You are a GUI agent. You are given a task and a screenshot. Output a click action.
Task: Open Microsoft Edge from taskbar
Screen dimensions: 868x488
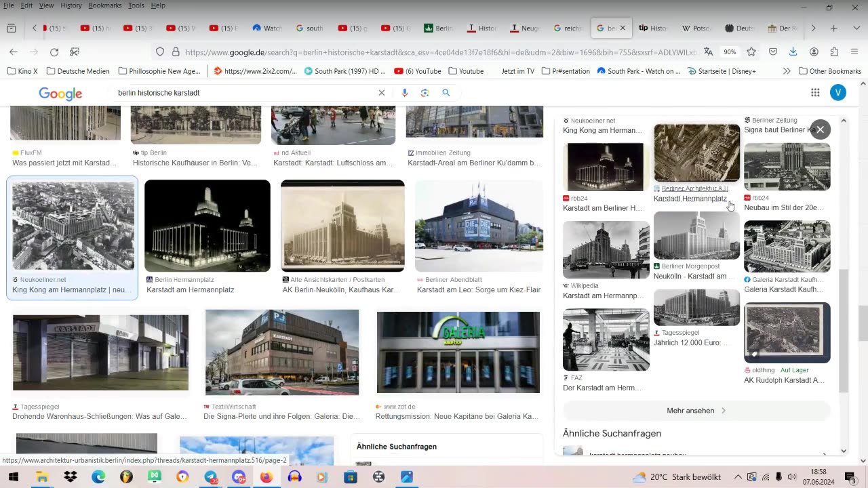click(98, 476)
